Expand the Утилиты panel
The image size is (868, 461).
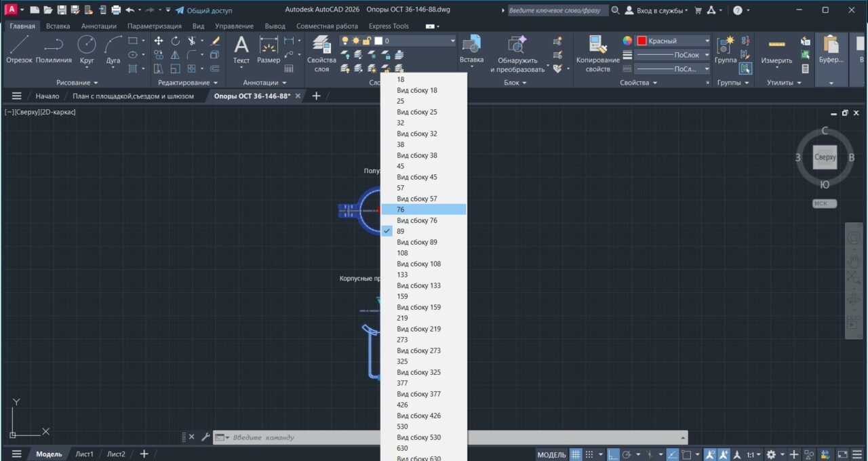click(784, 83)
